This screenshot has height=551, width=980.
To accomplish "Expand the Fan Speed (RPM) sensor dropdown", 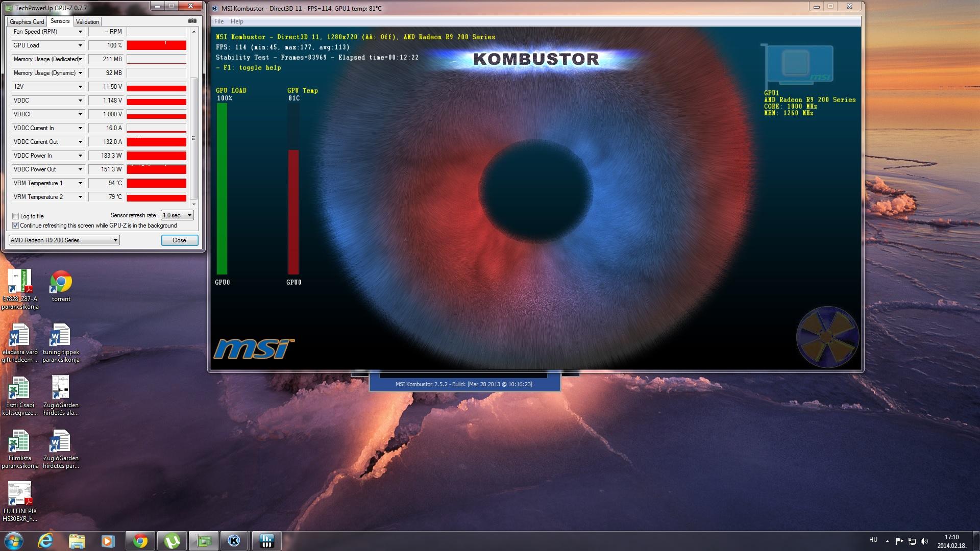I will tap(80, 32).
